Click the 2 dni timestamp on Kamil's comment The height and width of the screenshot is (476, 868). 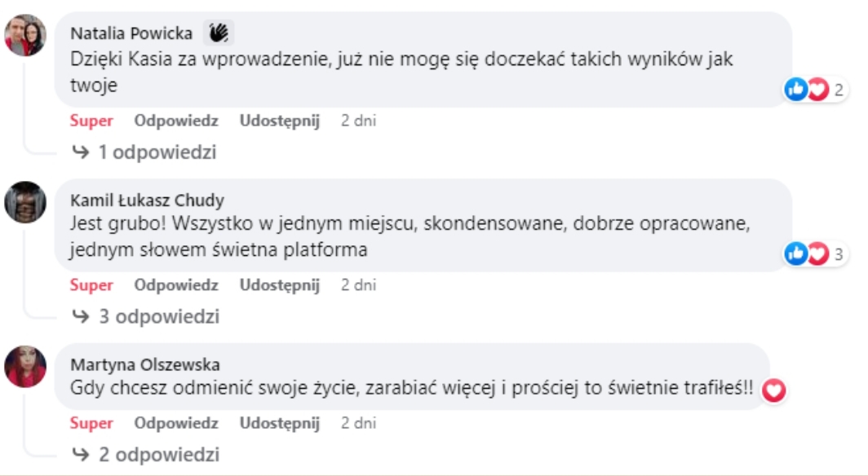pos(359,285)
